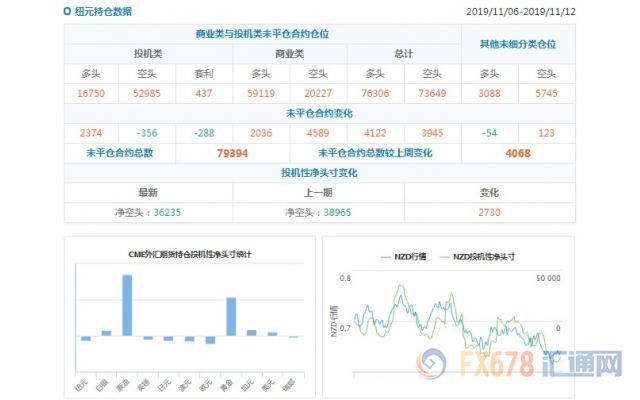Click the weekly change value 4068

click(x=518, y=153)
